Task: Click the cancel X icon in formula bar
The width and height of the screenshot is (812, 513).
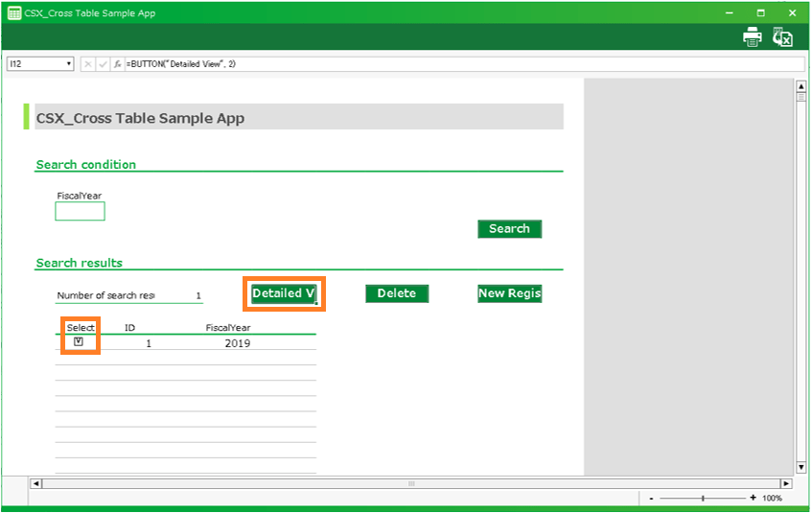Action: pos(88,64)
